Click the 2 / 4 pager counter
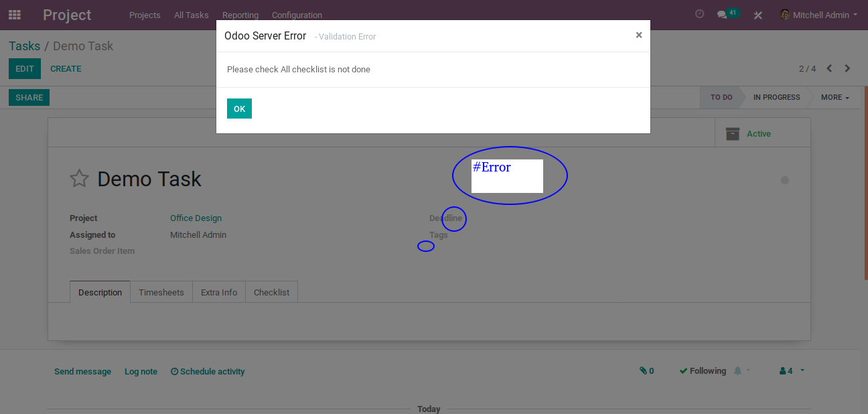 coord(808,68)
